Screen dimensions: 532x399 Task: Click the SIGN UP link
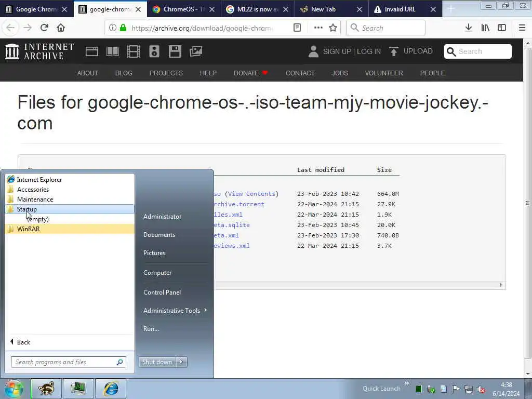[337, 51]
